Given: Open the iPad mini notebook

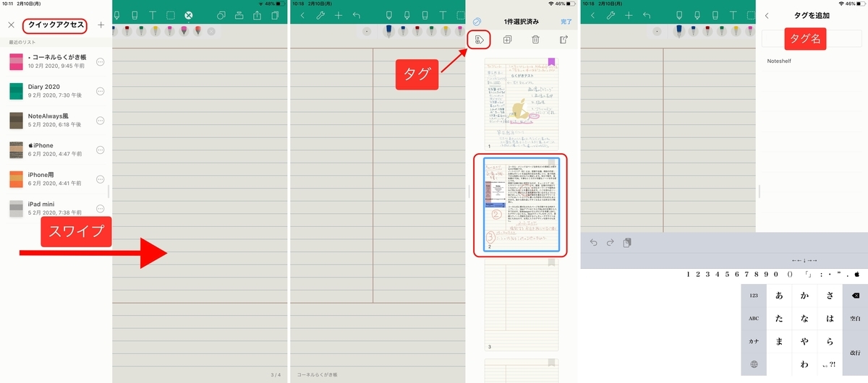Looking at the screenshot, I should [57, 209].
